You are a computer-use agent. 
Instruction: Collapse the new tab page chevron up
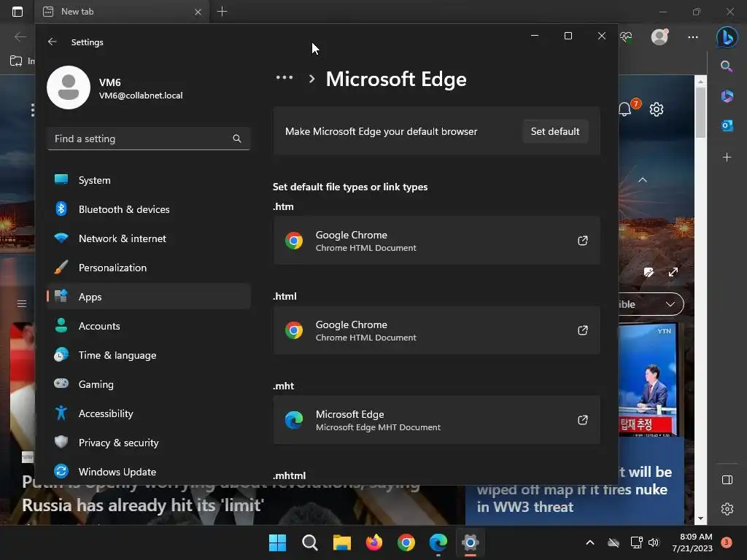pos(643,180)
